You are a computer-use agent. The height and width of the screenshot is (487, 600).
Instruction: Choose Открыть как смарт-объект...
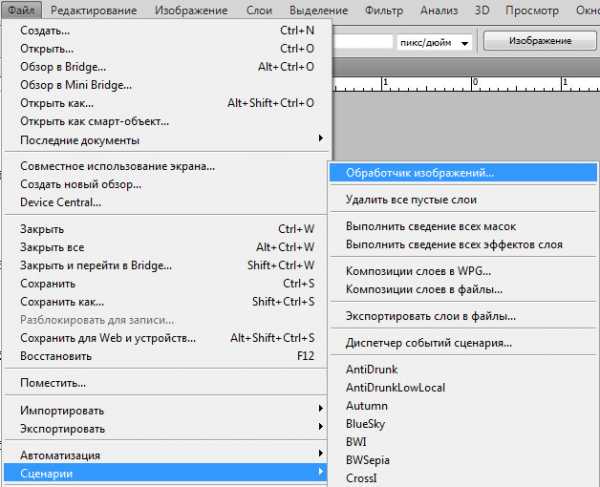(x=167, y=121)
